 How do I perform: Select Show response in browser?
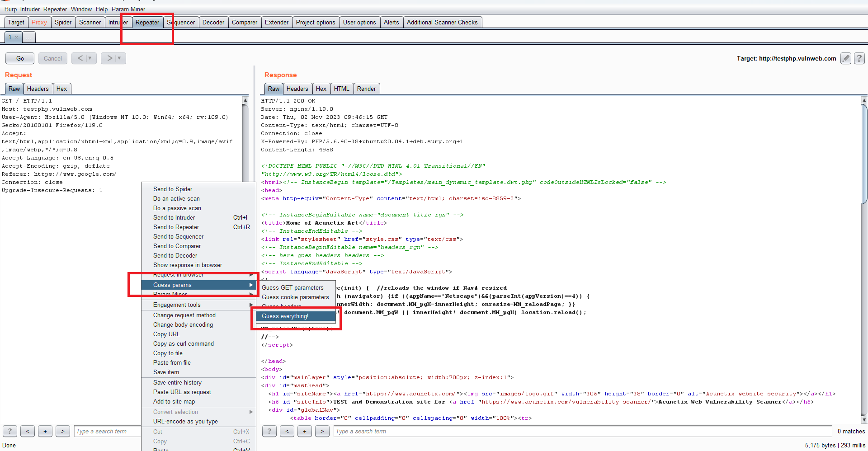[x=199, y=265]
